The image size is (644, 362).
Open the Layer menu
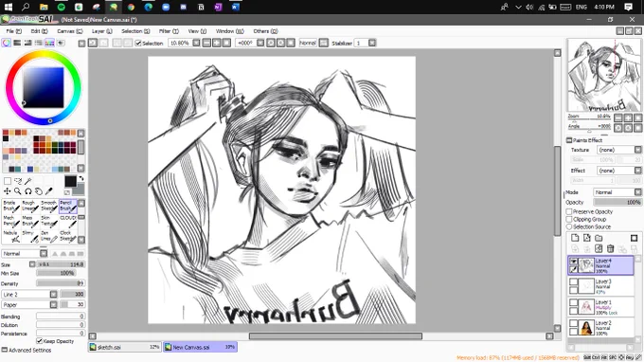[x=101, y=31]
